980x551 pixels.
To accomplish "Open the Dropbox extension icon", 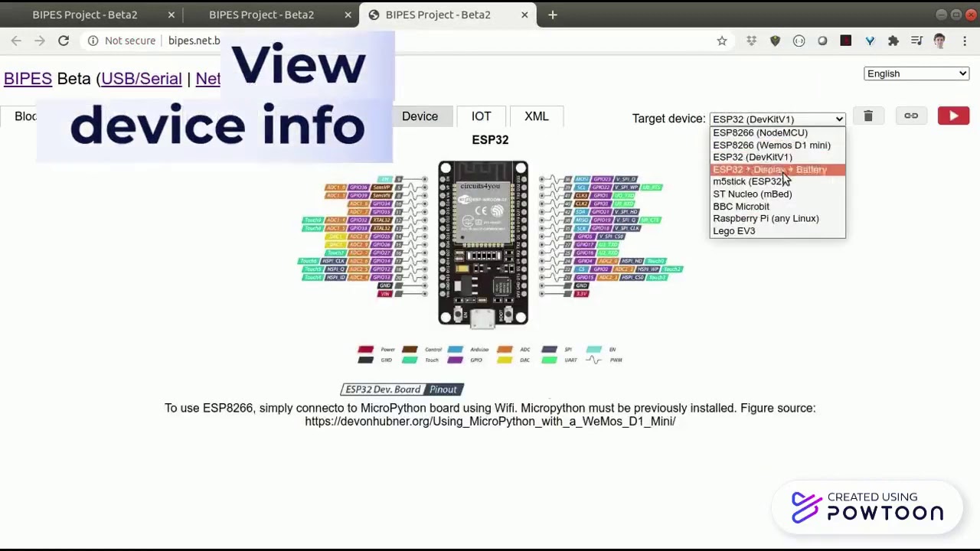I will [751, 41].
